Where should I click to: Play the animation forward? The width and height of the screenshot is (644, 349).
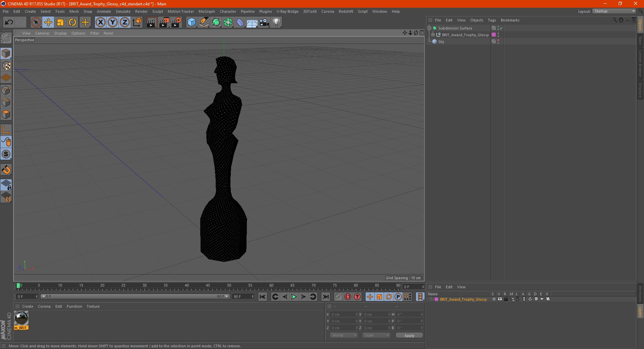(x=294, y=297)
